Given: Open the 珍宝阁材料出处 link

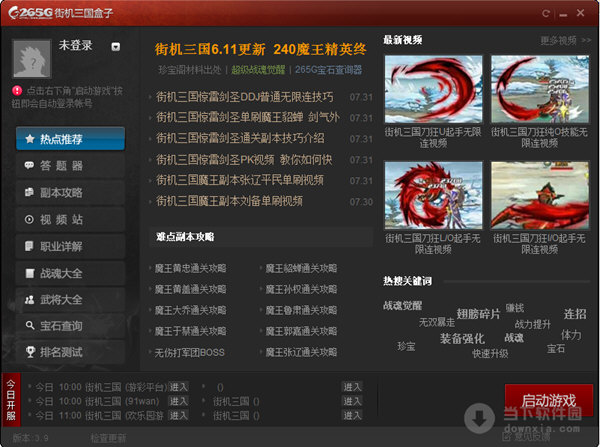Looking at the screenshot, I should 190,70.
